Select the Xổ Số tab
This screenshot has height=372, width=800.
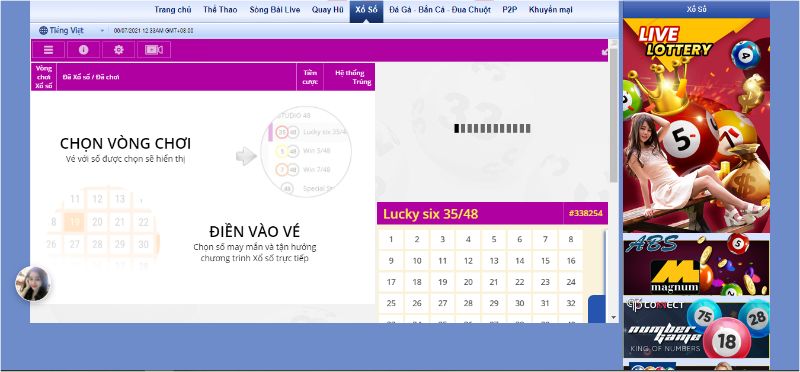(x=366, y=10)
